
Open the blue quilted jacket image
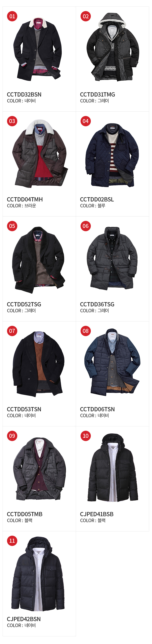[112, 155]
